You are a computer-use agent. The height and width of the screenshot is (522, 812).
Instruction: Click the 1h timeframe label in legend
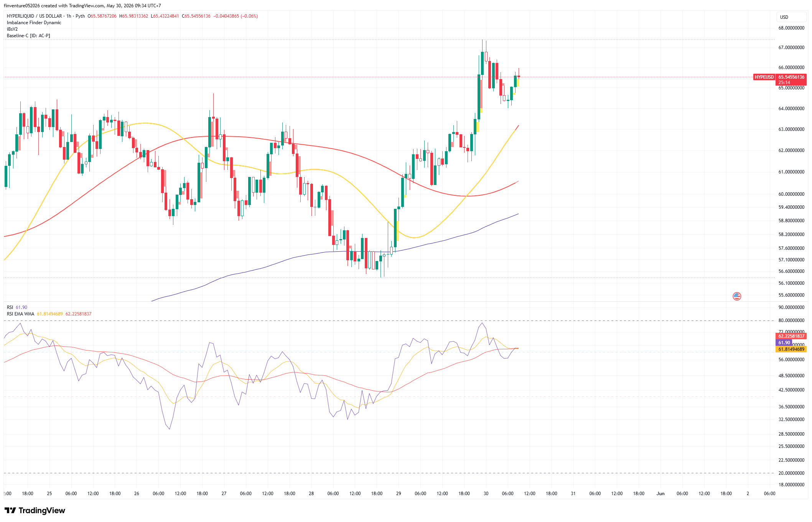tap(69, 16)
